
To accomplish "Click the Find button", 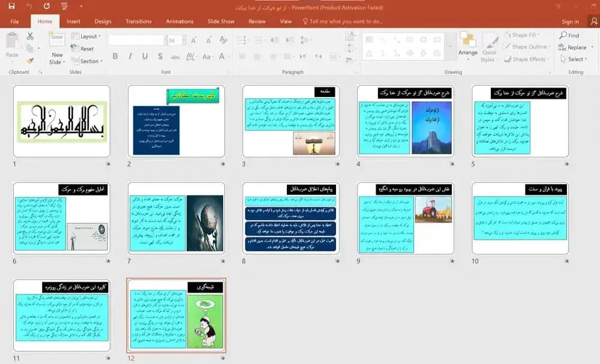I will (x=569, y=35).
